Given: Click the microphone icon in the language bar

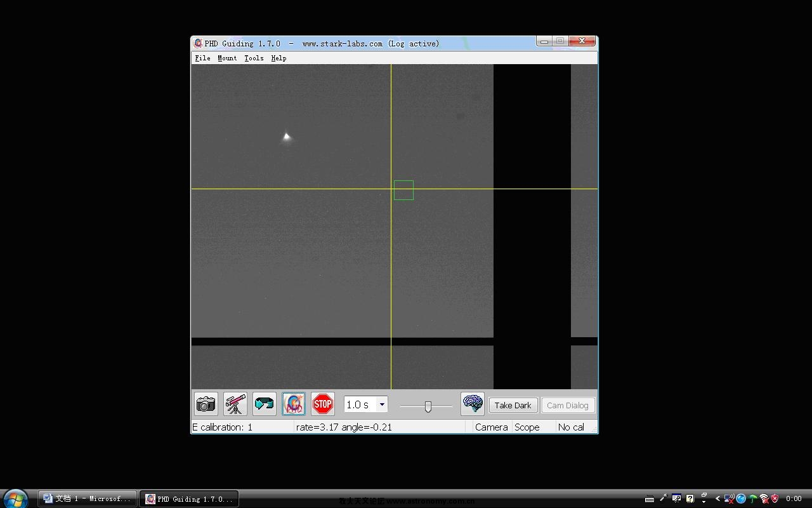Looking at the screenshot, I should point(664,498).
